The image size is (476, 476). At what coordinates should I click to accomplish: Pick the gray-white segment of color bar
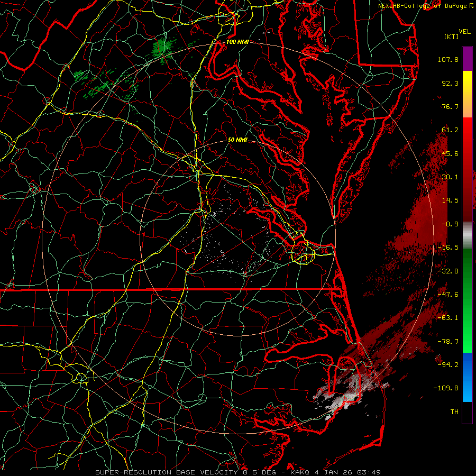(x=467, y=235)
